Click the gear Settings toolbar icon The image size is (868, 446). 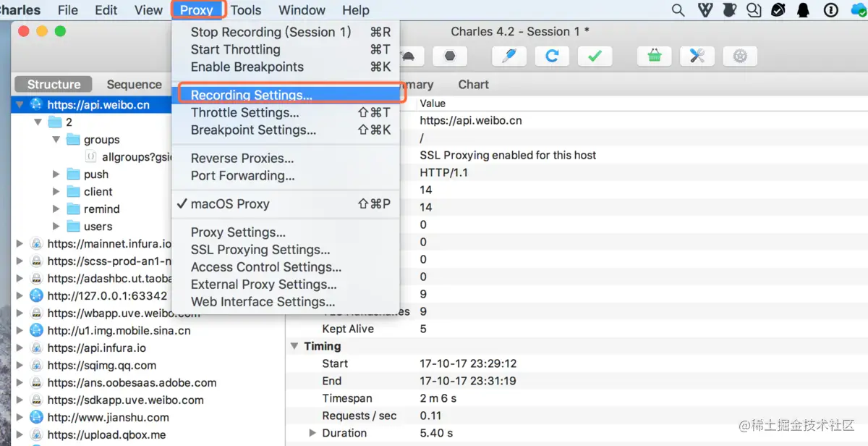tap(740, 56)
